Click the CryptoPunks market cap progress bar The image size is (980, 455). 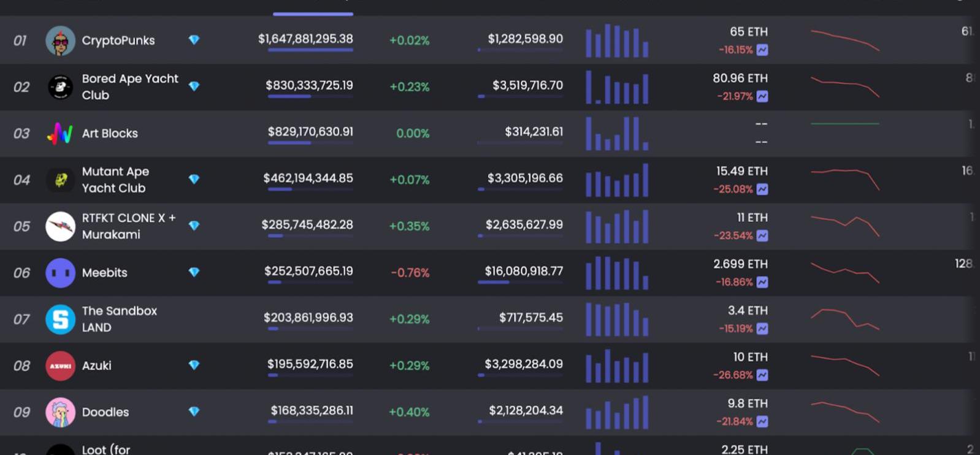tap(310, 50)
